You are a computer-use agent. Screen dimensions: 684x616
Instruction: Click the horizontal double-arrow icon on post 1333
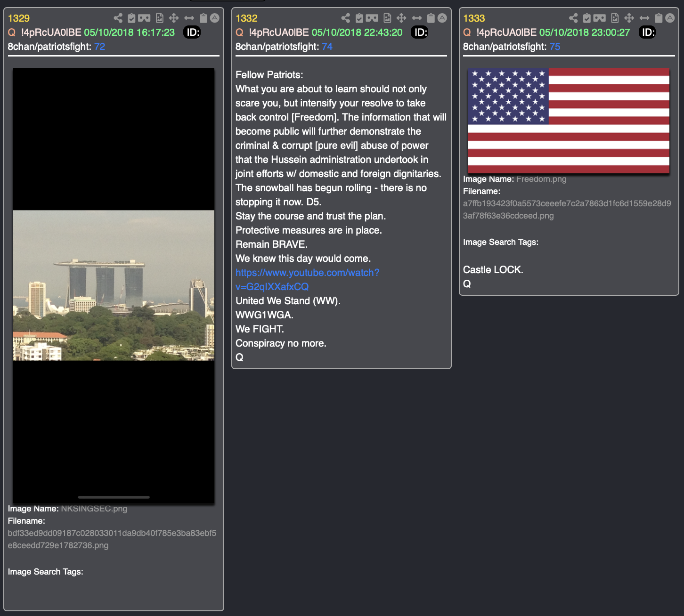(x=644, y=18)
